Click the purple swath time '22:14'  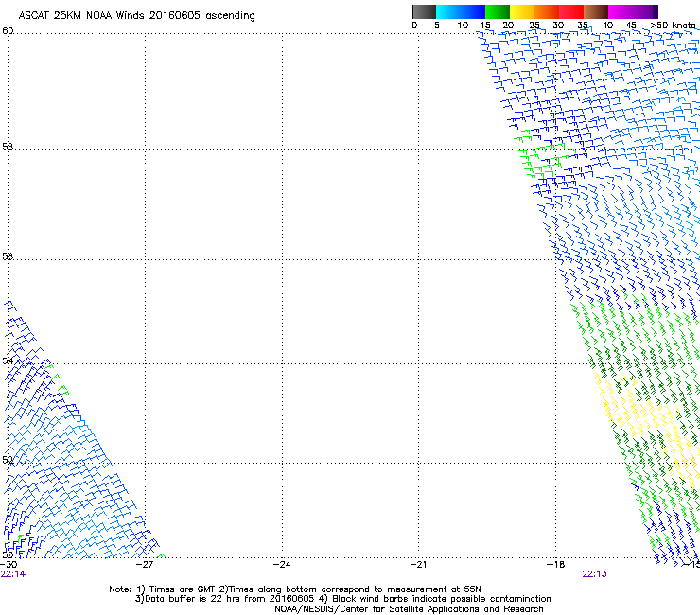click(13, 574)
